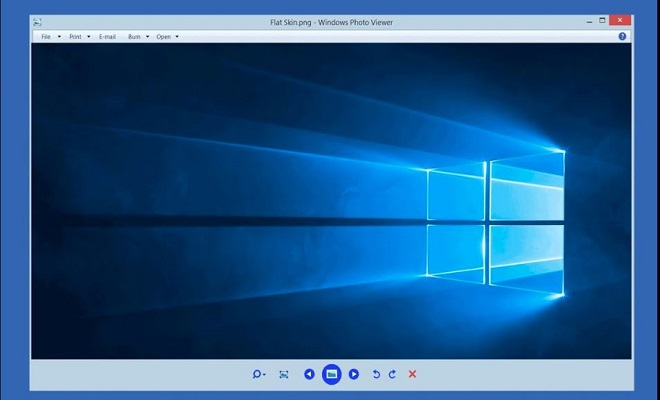Advance to the next photo
Image resolution: width=660 pixels, height=400 pixels.
(354, 374)
